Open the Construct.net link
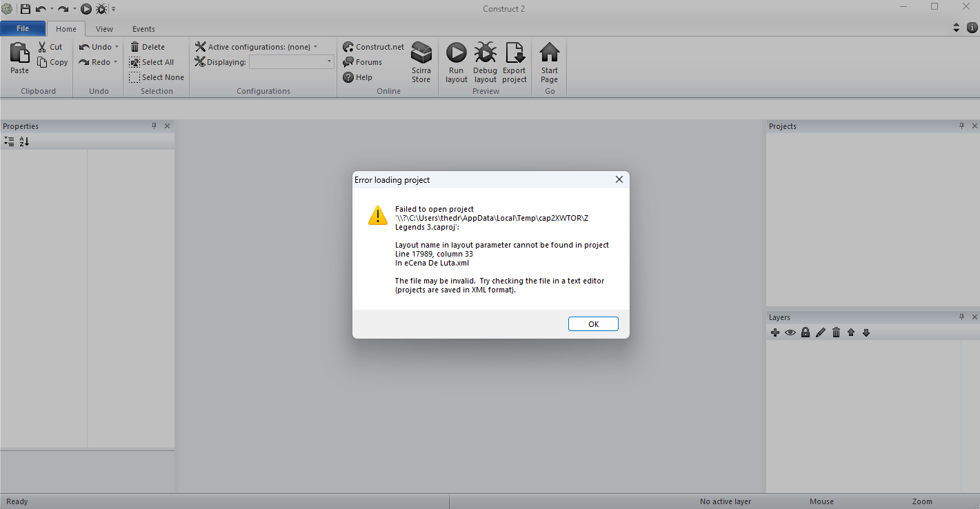The height and width of the screenshot is (509, 980). [373, 47]
